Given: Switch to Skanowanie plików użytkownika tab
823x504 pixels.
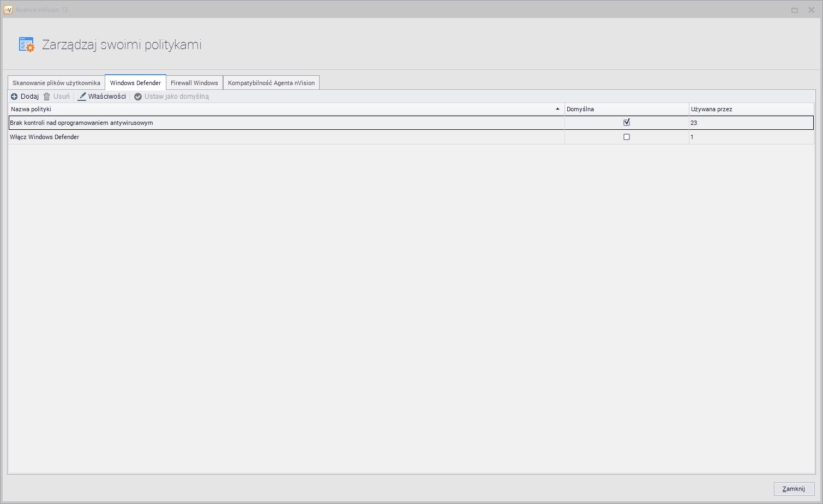Looking at the screenshot, I should 56,83.
